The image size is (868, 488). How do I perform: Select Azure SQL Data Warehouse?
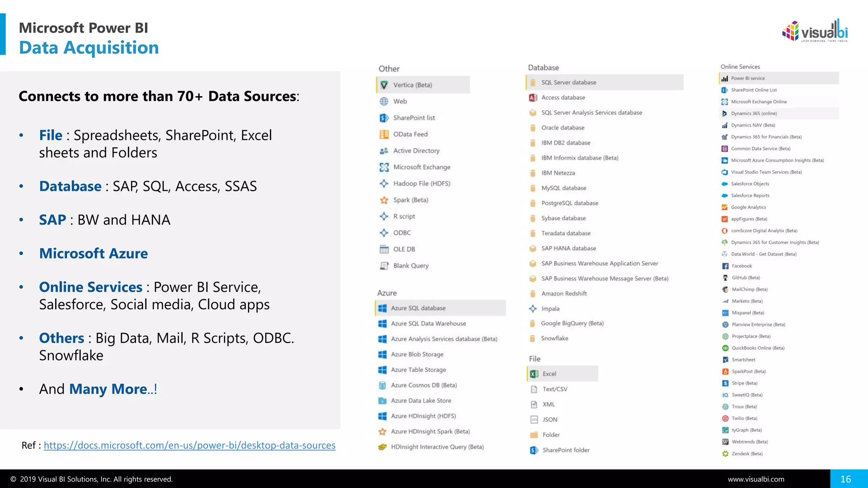(x=422, y=324)
